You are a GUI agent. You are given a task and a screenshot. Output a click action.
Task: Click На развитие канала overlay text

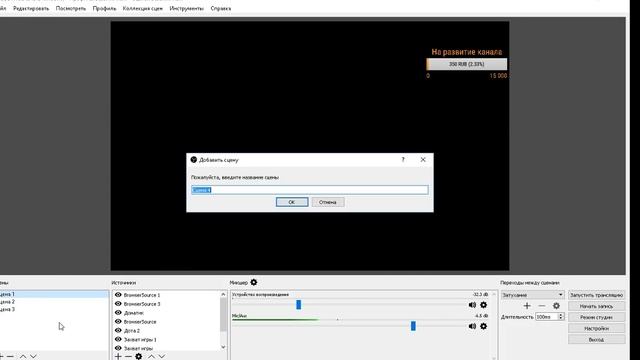click(x=467, y=52)
